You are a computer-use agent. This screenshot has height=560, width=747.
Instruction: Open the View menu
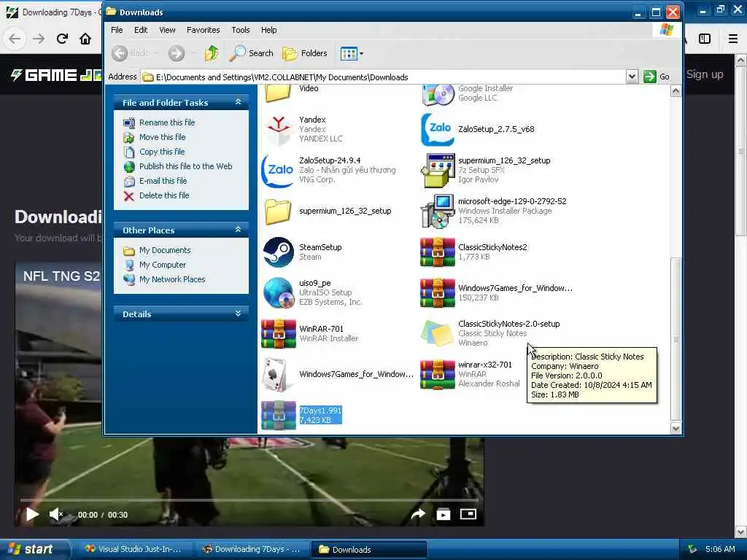(167, 30)
